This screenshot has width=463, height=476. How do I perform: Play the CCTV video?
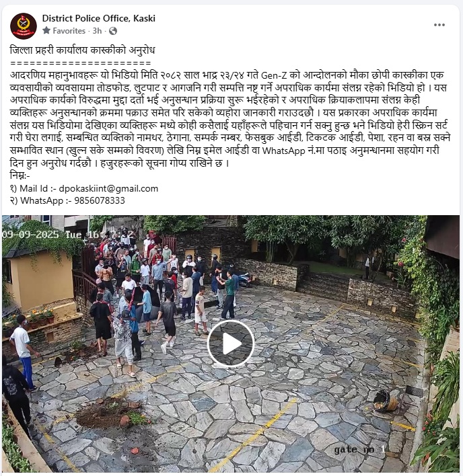pos(231,344)
